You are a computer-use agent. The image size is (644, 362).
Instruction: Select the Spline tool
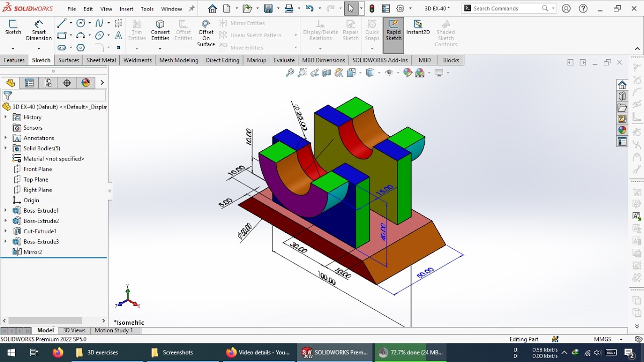tap(100, 23)
